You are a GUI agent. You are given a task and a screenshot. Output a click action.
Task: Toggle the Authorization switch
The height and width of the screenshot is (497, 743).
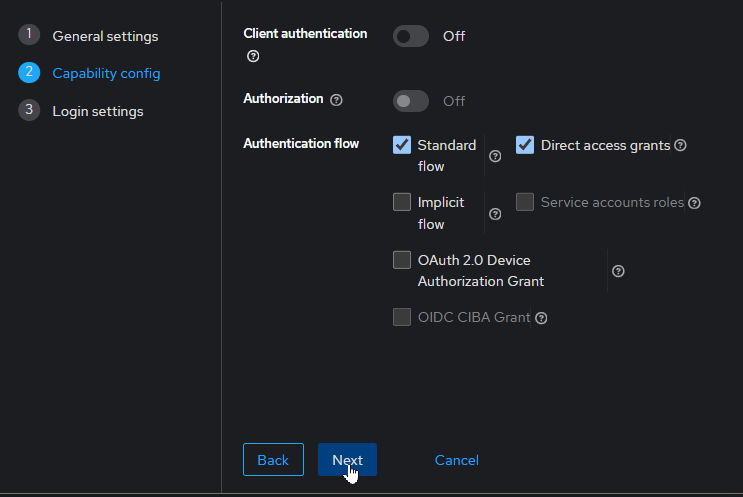[411, 101]
